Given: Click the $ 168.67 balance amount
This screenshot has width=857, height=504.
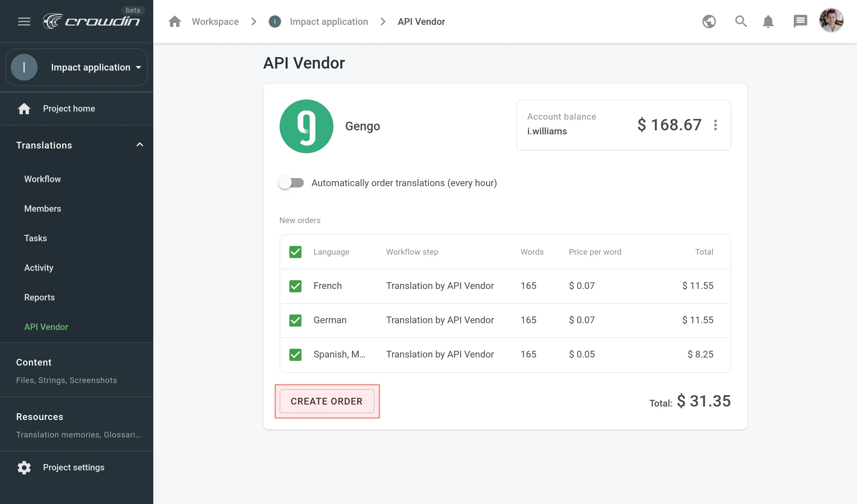Looking at the screenshot, I should 669,125.
